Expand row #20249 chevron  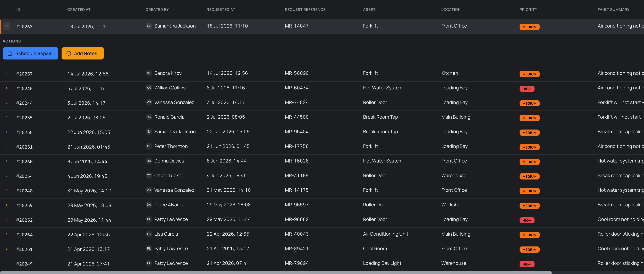click(6, 263)
